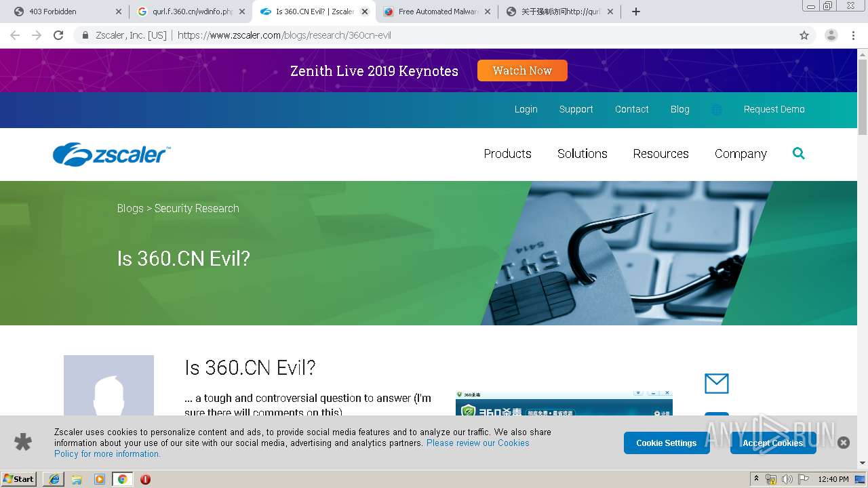This screenshot has height=488, width=868.
Task: Click the Watch Now button
Action: (522, 70)
